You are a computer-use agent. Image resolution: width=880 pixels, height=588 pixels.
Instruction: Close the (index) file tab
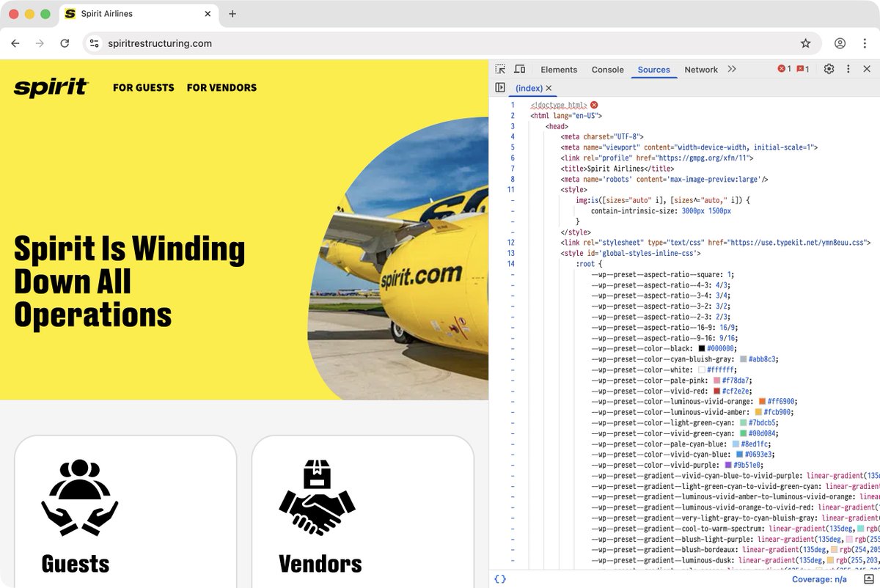pos(549,88)
